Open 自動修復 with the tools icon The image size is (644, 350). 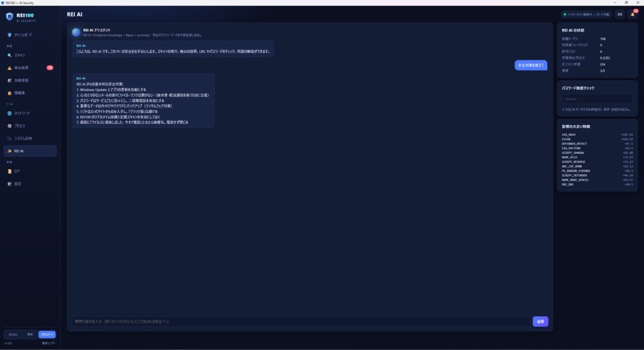point(30,80)
